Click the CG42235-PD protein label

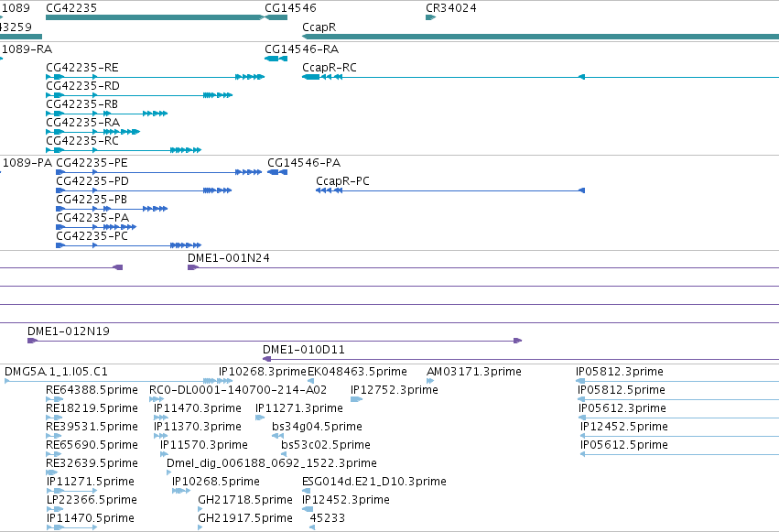click(x=92, y=181)
